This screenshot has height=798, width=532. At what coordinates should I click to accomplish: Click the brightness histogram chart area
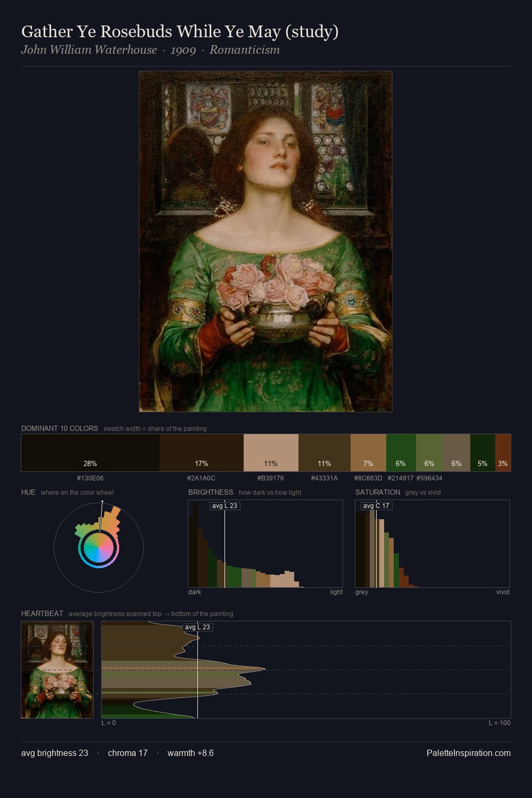tap(265, 544)
